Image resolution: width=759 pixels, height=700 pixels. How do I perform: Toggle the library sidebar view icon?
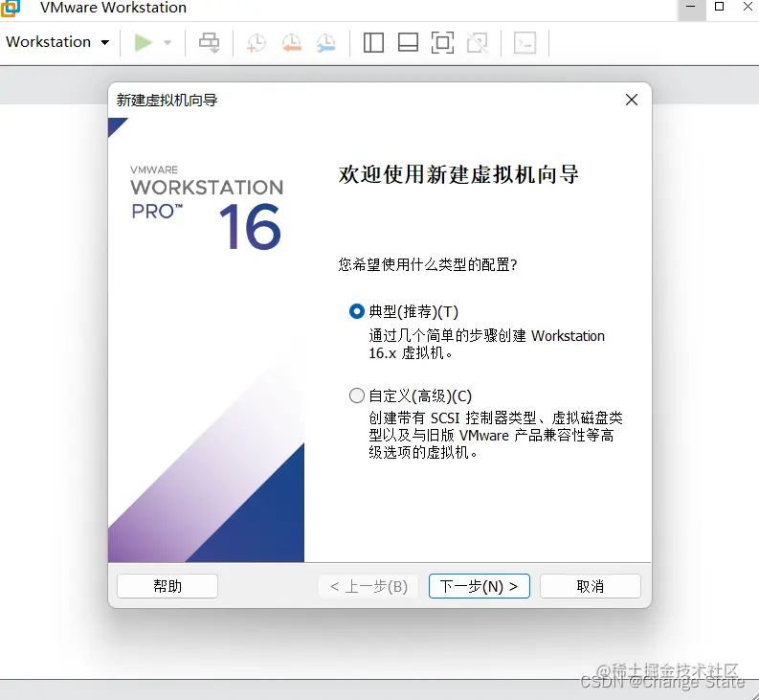click(373, 43)
